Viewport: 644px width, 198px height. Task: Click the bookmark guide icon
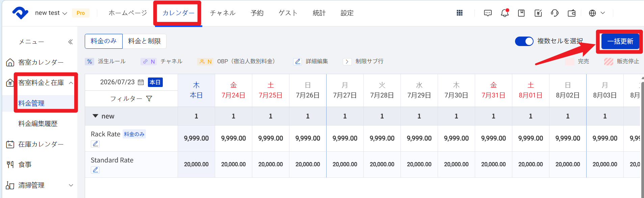click(521, 13)
